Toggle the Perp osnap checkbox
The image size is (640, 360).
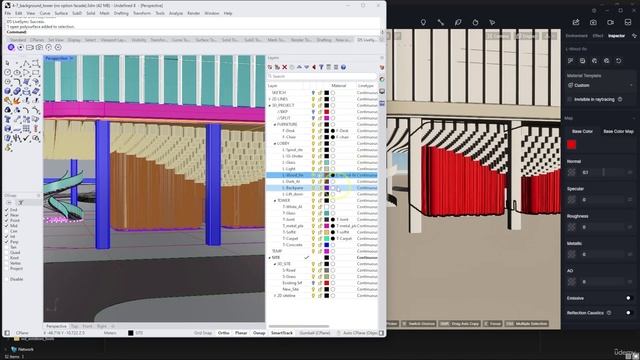tap(7, 242)
